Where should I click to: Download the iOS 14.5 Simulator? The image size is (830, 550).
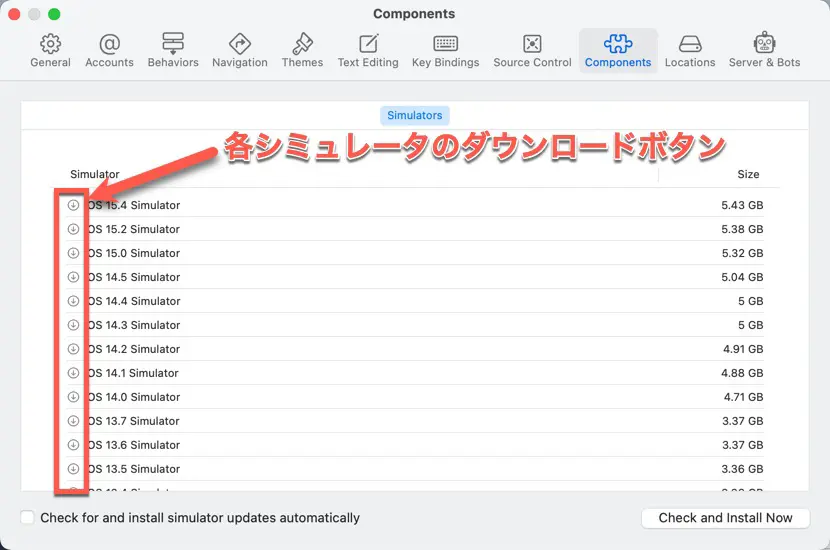[74, 277]
